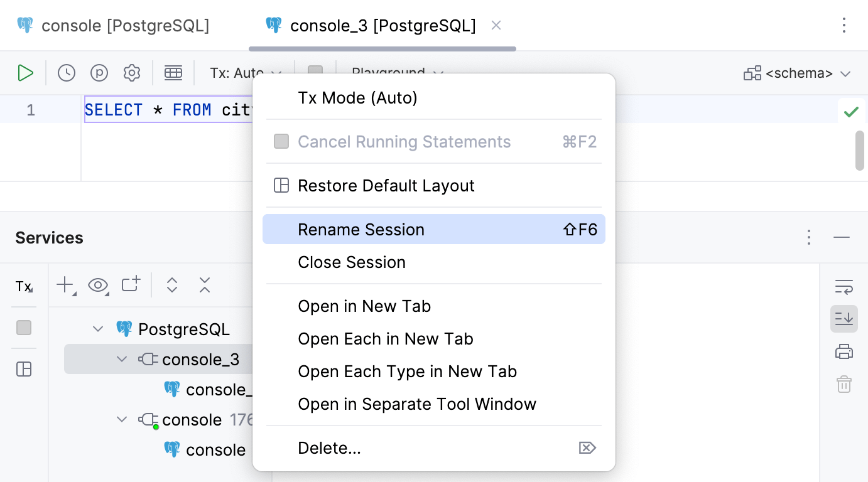Open the schema selector dropdown
The width and height of the screenshot is (868, 482).
tap(796, 73)
